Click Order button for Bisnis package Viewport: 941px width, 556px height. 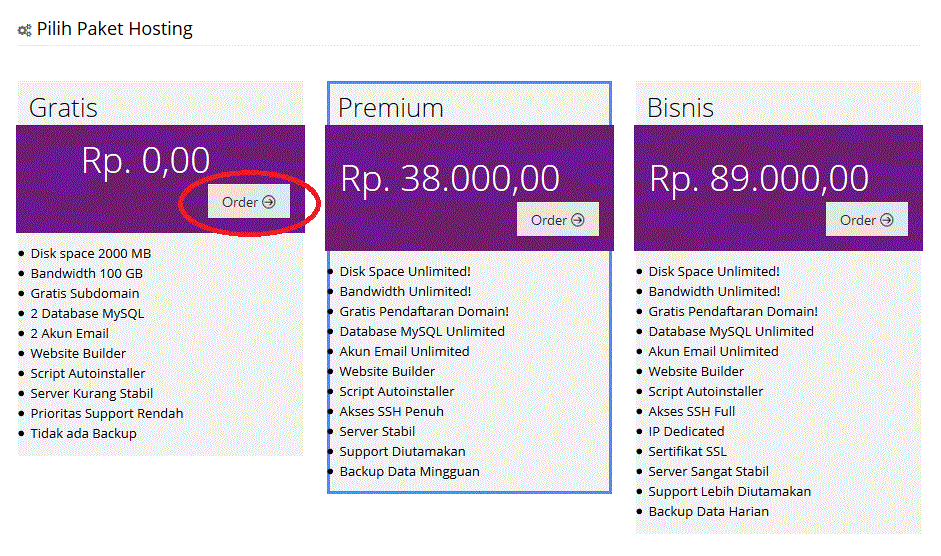pyautogui.click(x=866, y=220)
